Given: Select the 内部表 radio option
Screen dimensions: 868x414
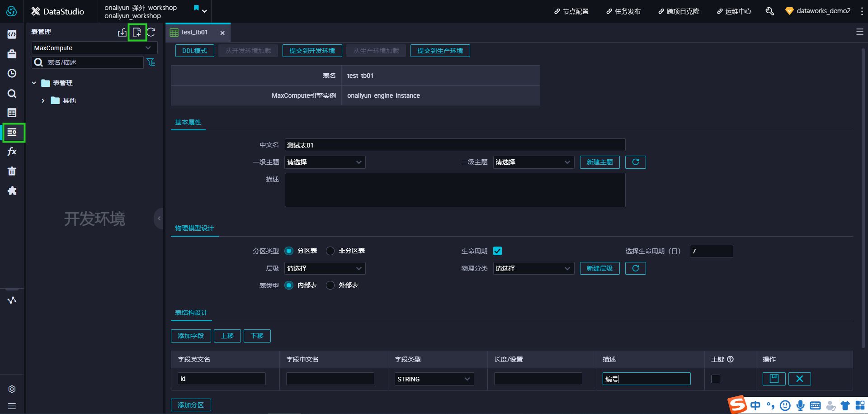Looking at the screenshot, I should [x=289, y=285].
